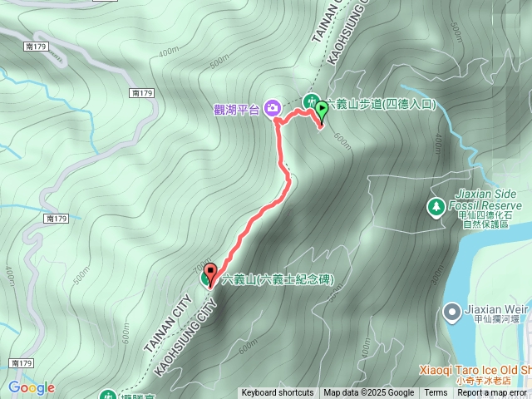Image resolution: width=532 pixels, height=399 pixels.
Task: Click the 六義山(六義士紀念碑) place label
Action: tap(278, 280)
